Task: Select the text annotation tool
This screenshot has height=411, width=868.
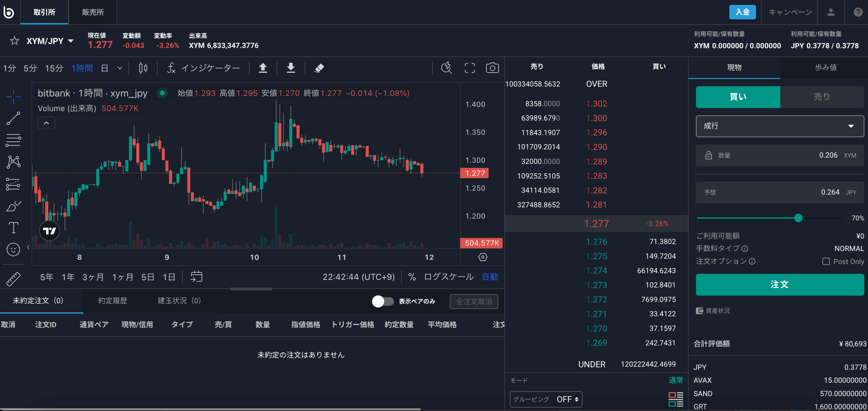Action: coord(14,228)
